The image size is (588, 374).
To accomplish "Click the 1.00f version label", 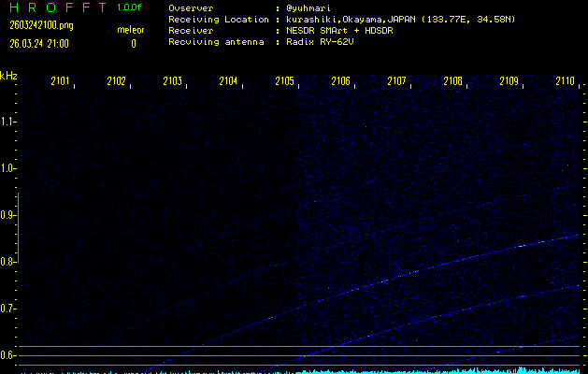I will [130, 7].
